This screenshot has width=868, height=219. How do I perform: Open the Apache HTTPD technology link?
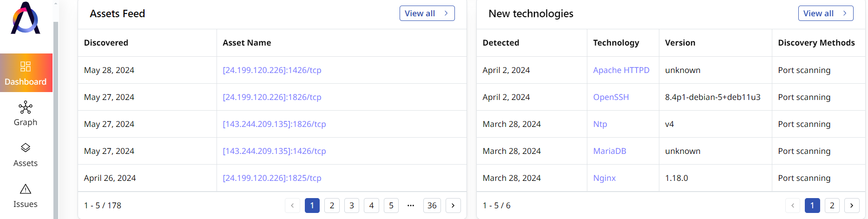click(x=621, y=70)
